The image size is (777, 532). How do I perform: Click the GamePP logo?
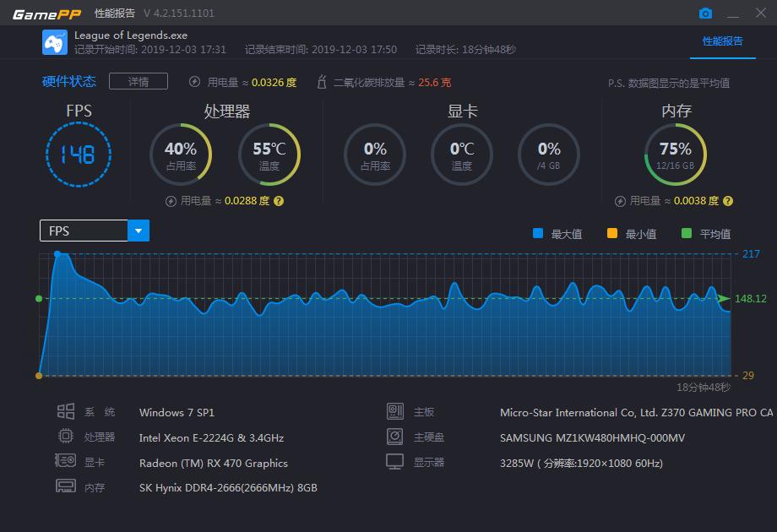(46, 14)
